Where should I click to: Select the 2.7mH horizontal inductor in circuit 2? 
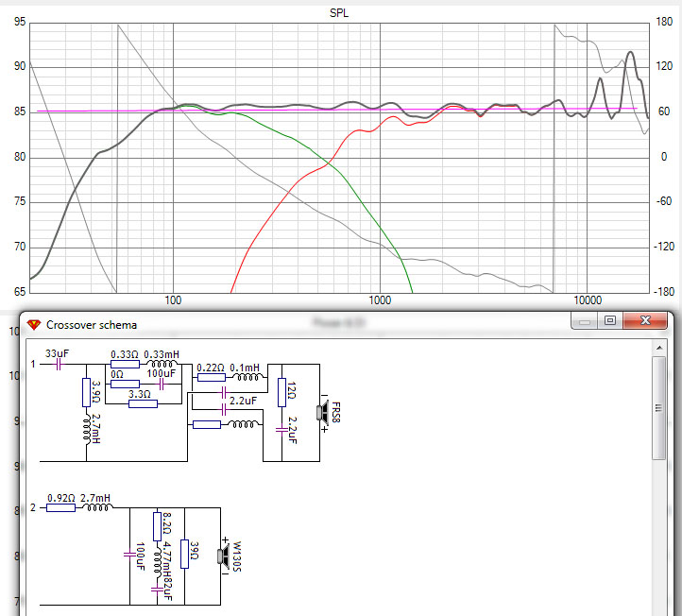pos(97,506)
